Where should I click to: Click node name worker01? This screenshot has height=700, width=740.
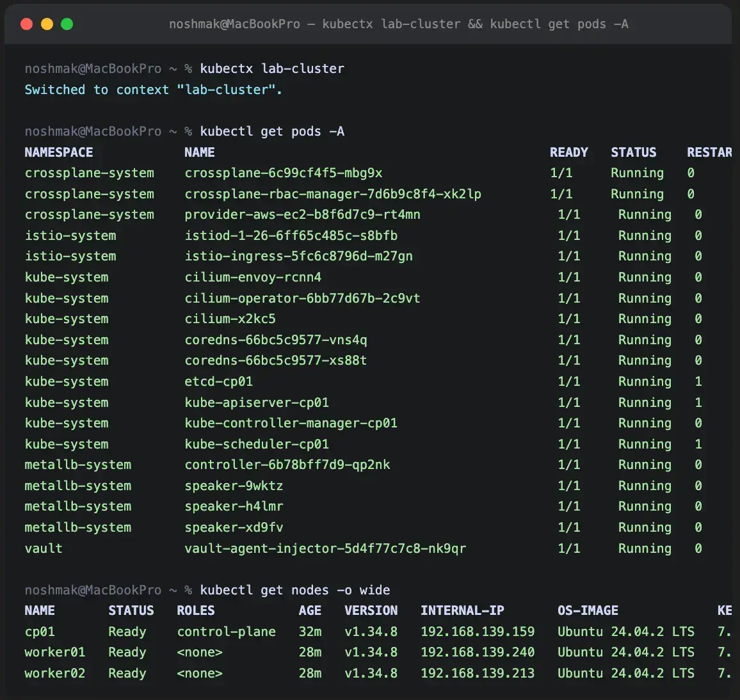click(55, 653)
